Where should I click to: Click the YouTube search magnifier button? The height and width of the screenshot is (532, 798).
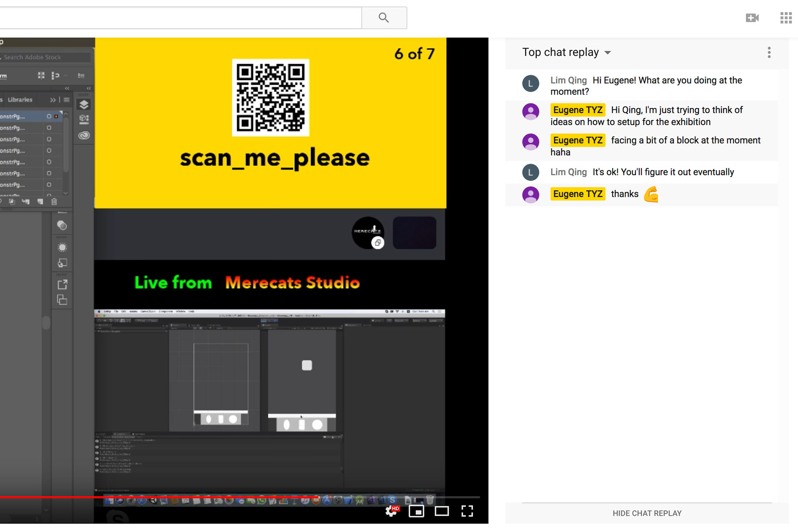click(384, 18)
